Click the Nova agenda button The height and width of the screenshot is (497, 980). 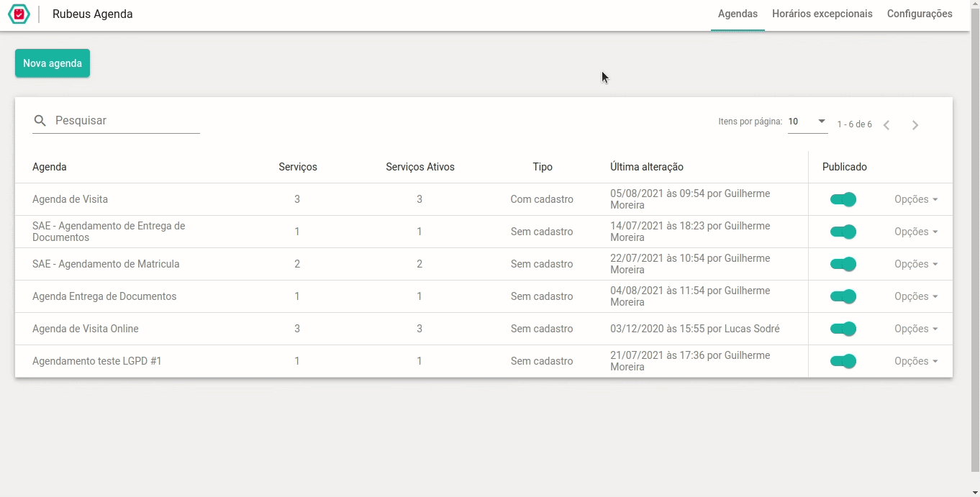tap(53, 63)
